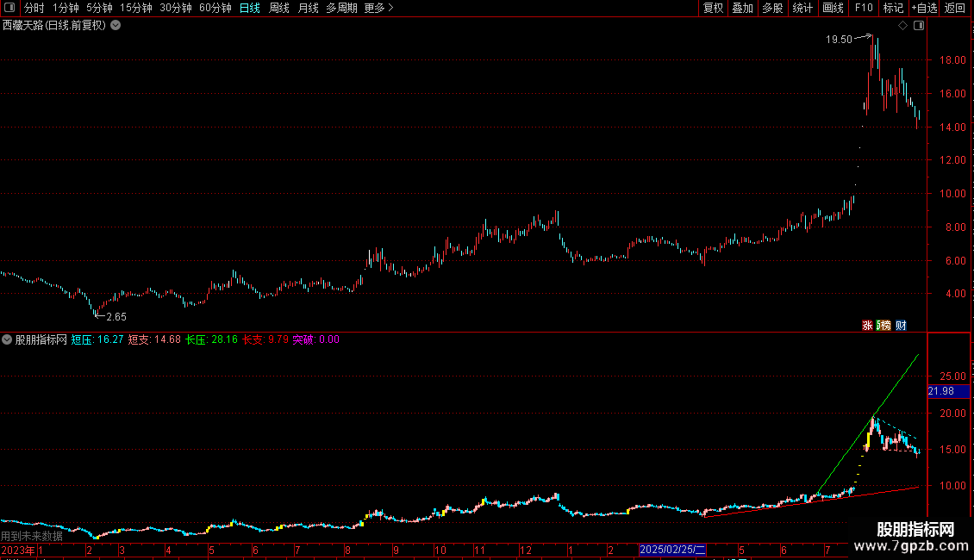Open the F10 company info
Viewport: 974px width, 560px height.
864,8
